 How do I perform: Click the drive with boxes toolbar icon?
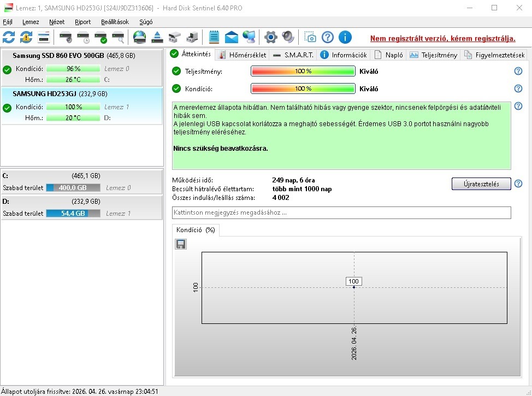[174, 37]
